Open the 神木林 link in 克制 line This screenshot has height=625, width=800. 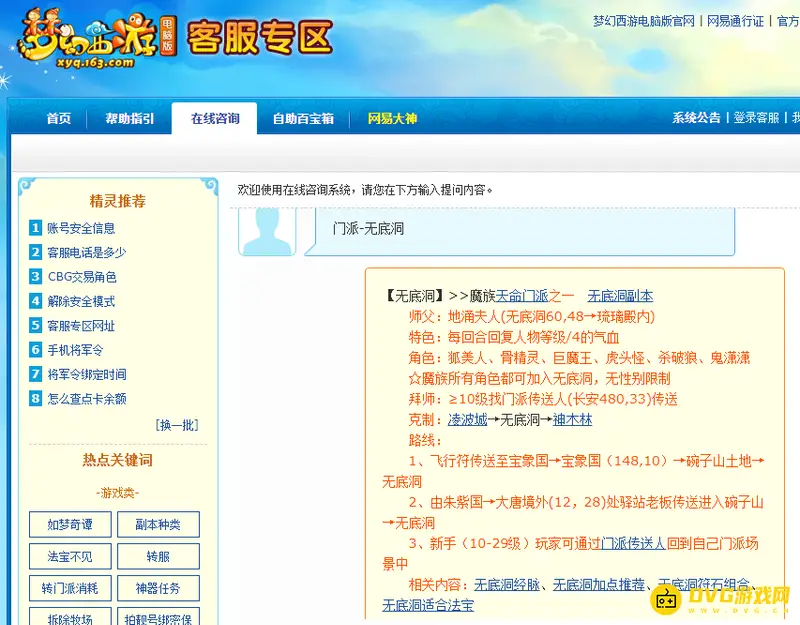point(572,420)
